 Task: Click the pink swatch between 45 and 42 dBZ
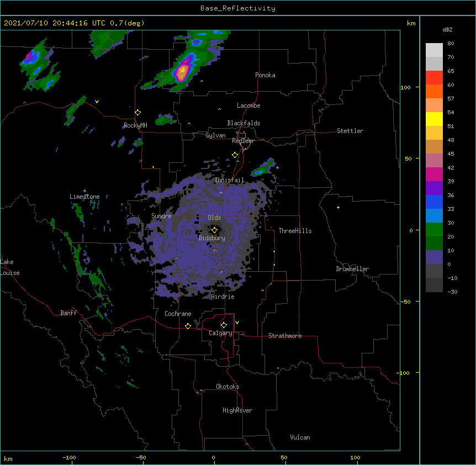click(434, 160)
